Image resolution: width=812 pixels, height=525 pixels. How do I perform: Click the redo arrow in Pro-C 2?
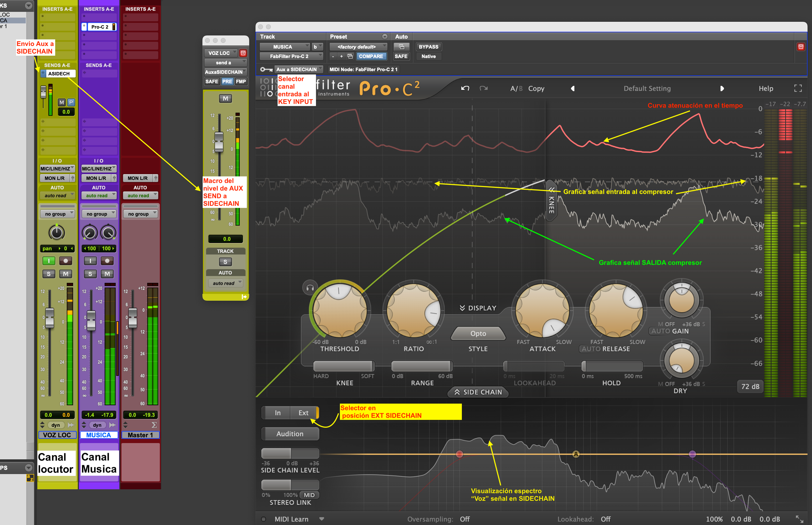click(x=483, y=88)
